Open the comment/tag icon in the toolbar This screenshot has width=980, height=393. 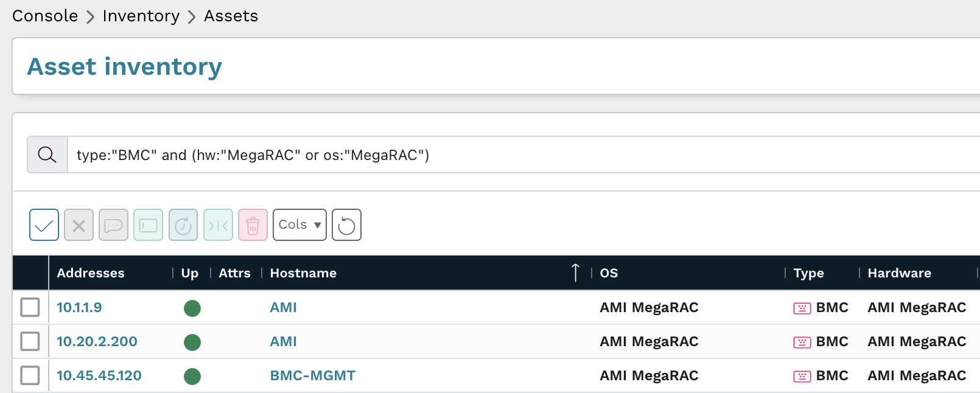(113, 224)
